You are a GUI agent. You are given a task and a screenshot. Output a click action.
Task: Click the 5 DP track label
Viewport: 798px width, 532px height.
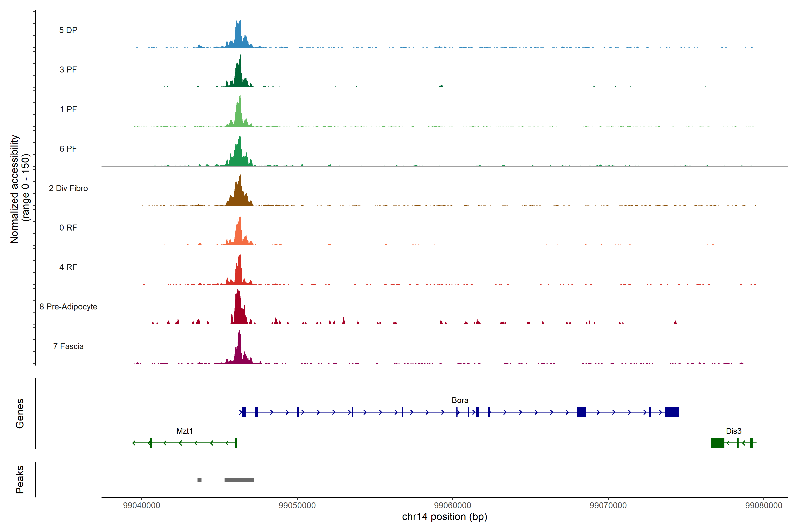tap(68, 30)
